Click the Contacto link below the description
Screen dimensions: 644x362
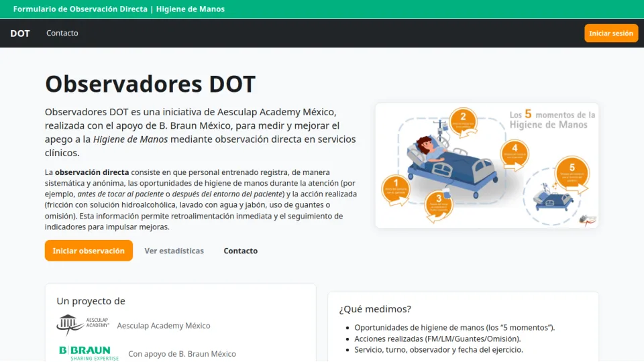[x=240, y=251]
